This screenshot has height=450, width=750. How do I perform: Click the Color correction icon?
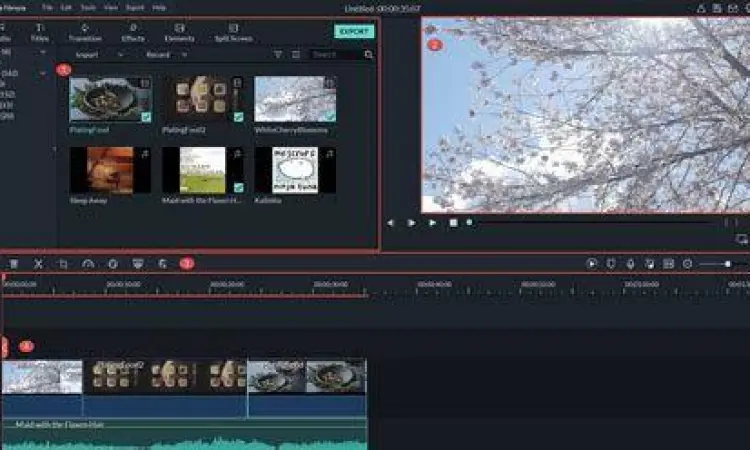pos(113,264)
